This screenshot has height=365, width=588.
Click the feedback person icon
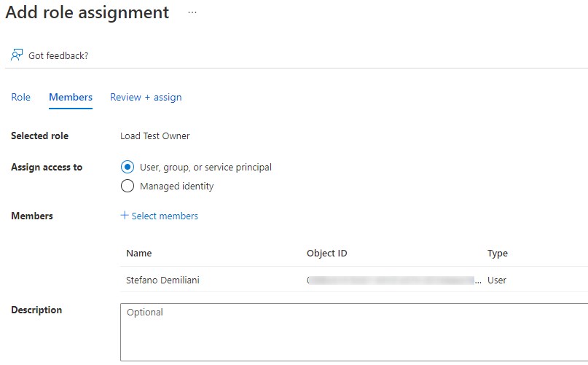click(x=17, y=55)
